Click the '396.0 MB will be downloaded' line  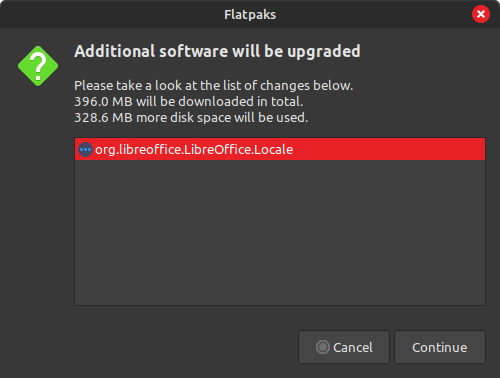[x=189, y=101]
